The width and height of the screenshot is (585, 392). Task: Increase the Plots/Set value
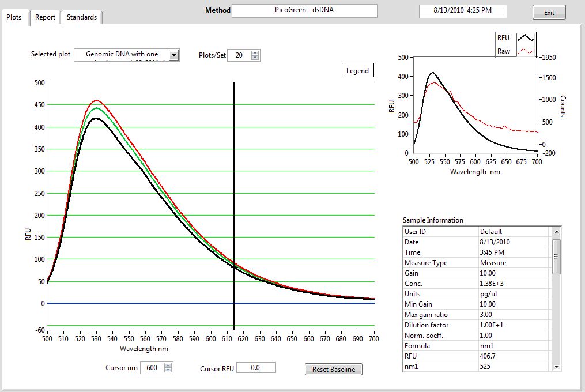[255, 53]
